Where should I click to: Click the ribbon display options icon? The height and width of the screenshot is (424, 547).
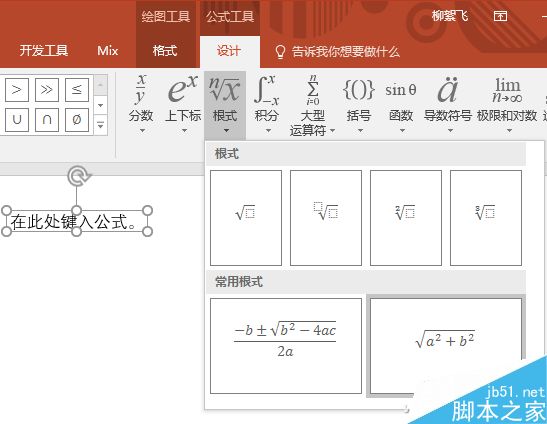tap(500, 16)
